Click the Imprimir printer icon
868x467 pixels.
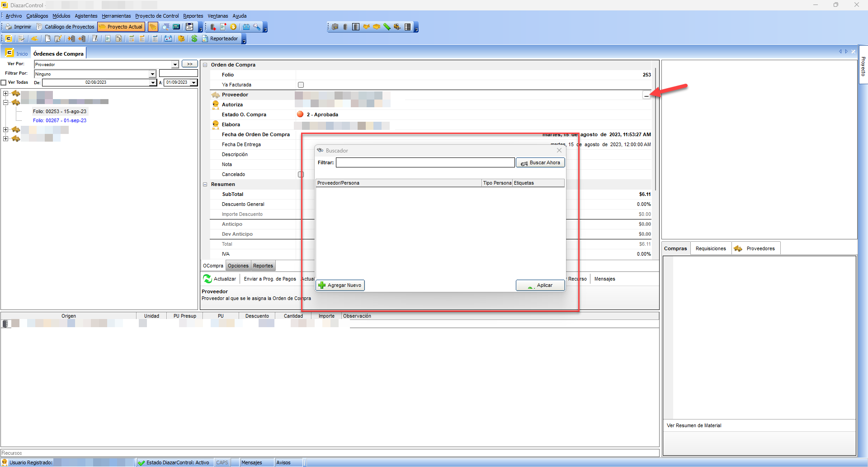tap(9, 27)
